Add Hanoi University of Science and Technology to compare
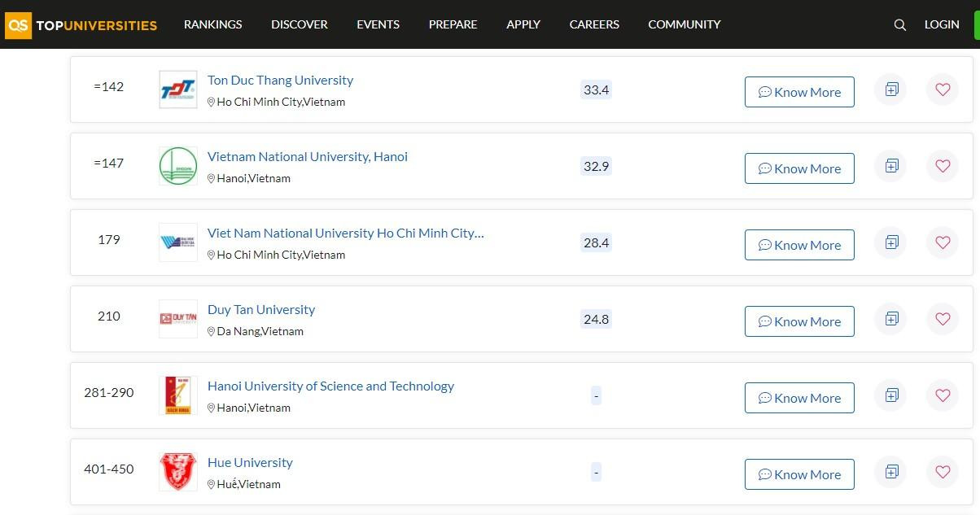This screenshot has width=980, height=515. (891, 395)
